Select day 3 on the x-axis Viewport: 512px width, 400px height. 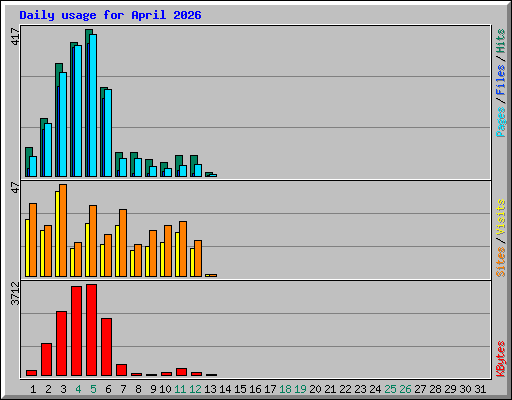[x=63, y=389]
